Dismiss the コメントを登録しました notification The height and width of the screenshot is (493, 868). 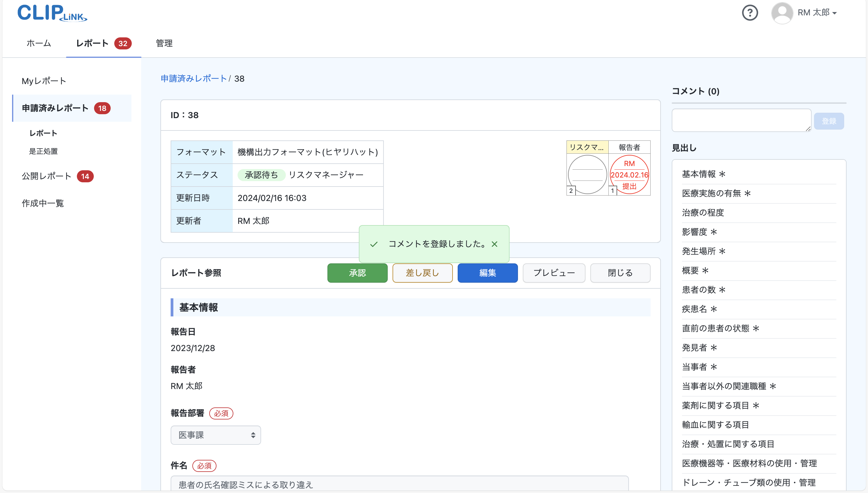[x=495, y=244]
